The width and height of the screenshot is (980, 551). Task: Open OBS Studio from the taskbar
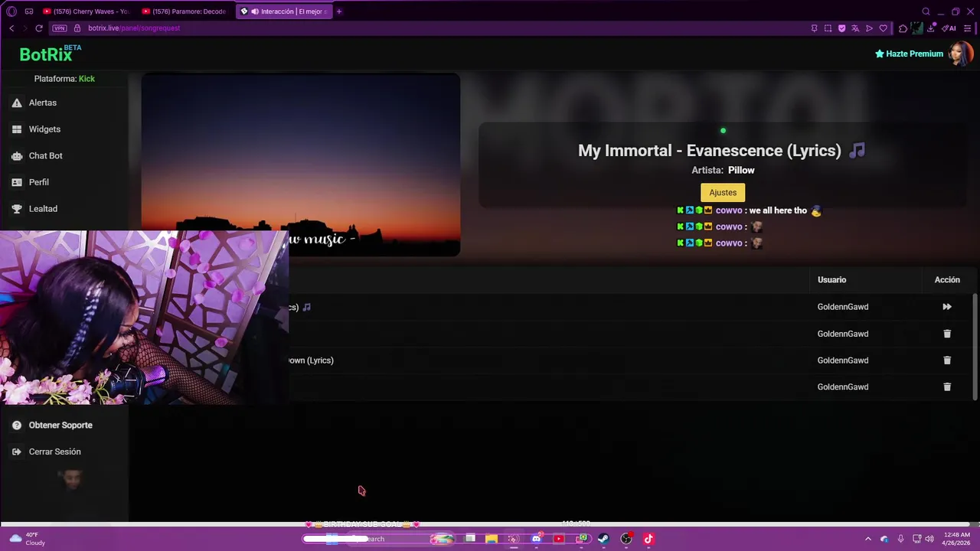[x=626, y=539]
